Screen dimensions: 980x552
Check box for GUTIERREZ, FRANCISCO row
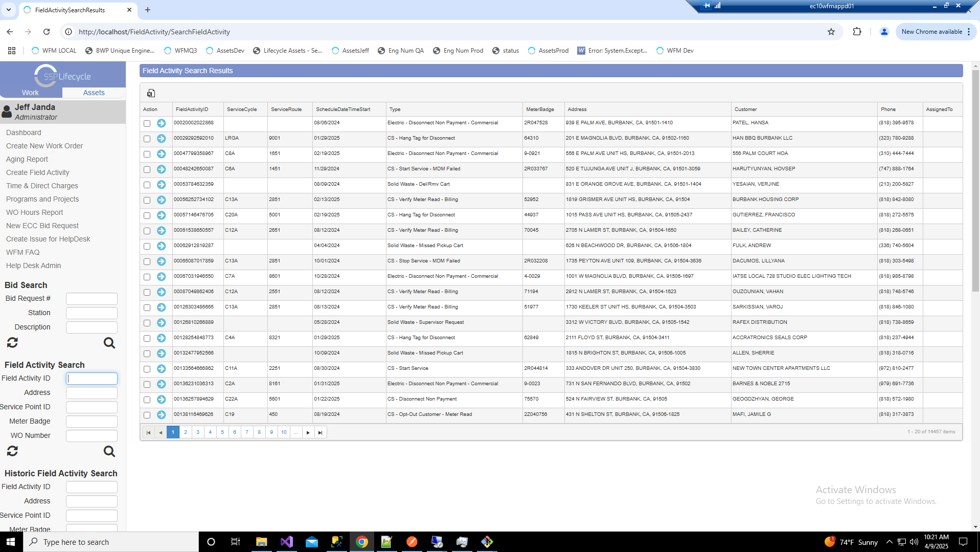click(x=147, y=215)
